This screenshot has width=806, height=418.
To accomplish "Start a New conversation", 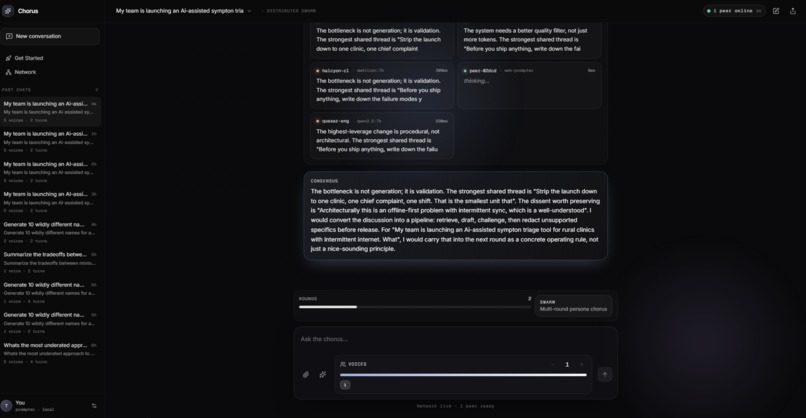I will [50, 36].
